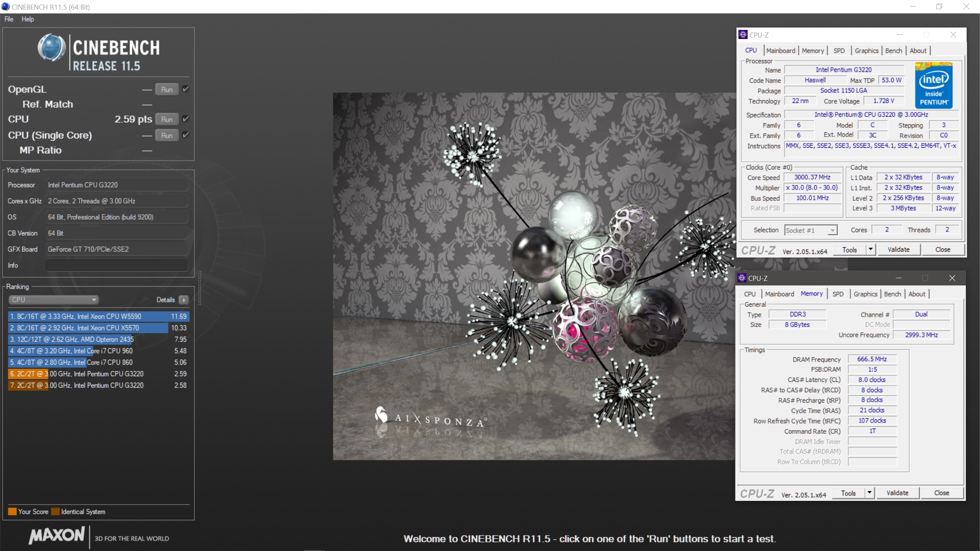Open Mainboard tab in bottom CPU-Z

pyautogui.click(x=779, y=294)
